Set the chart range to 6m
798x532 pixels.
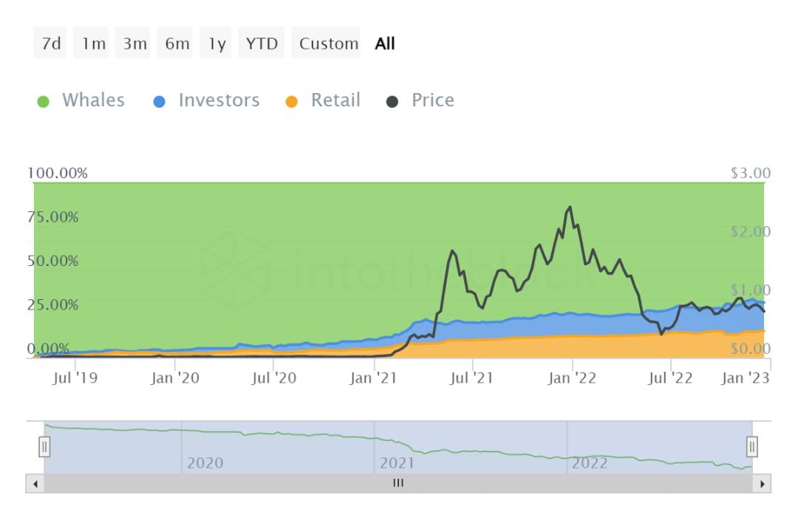coord(177,44)
